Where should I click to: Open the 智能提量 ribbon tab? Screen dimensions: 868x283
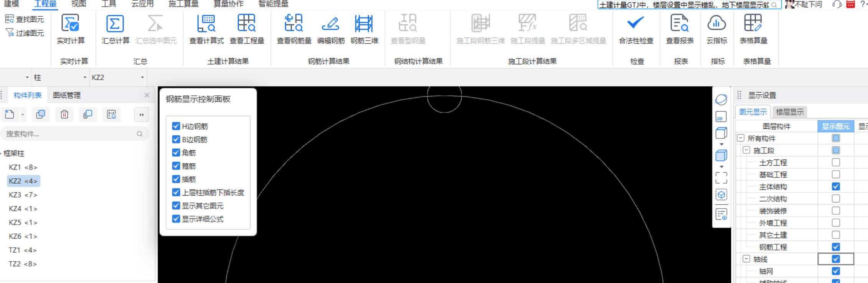273,4
